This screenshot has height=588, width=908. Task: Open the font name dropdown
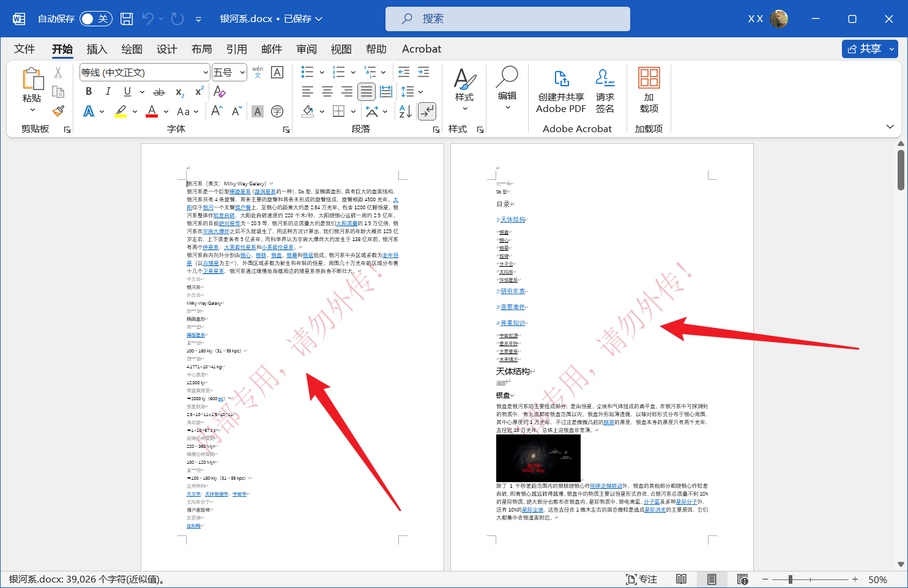point(206,73)
